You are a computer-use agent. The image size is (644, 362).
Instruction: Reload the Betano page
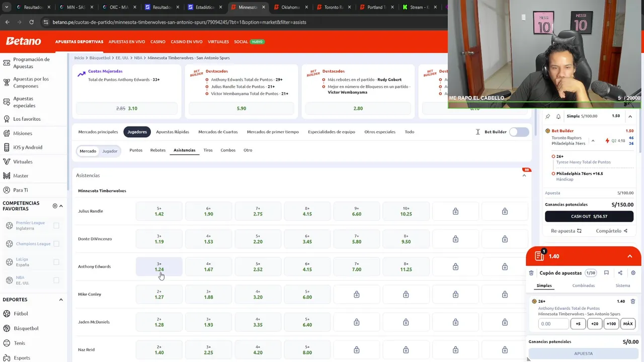coord(31,22)
